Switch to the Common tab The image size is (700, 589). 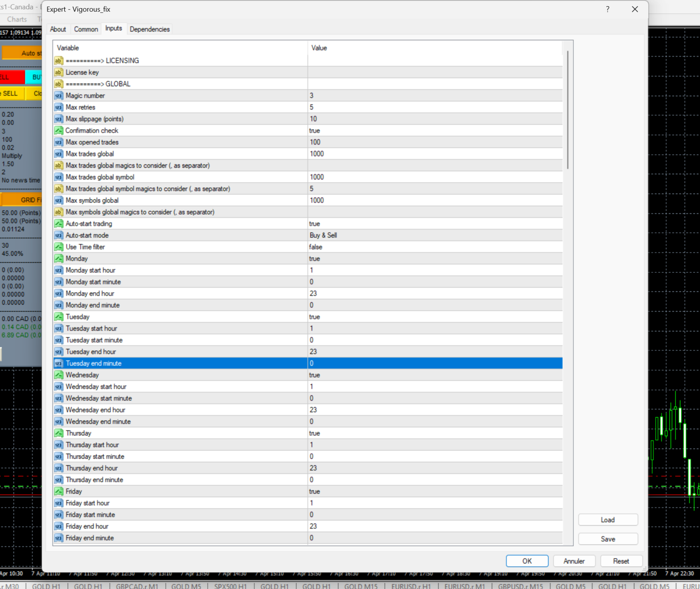[x=86, y=29]
